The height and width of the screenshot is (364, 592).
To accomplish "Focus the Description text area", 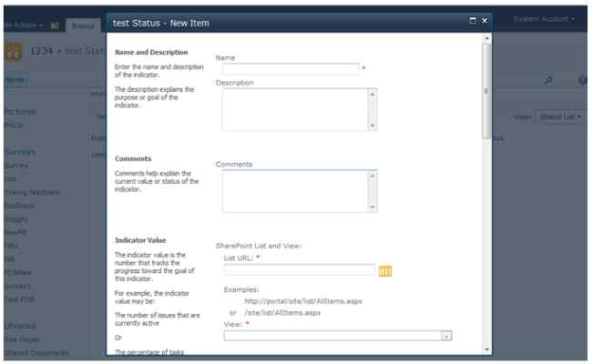I will (300, 110).
